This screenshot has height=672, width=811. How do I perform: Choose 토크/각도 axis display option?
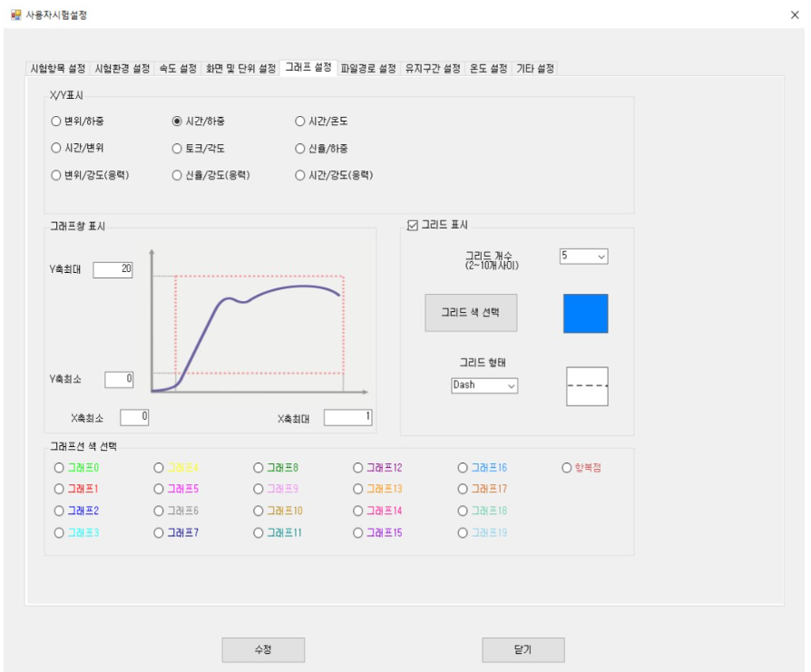[x=199, y=149]
